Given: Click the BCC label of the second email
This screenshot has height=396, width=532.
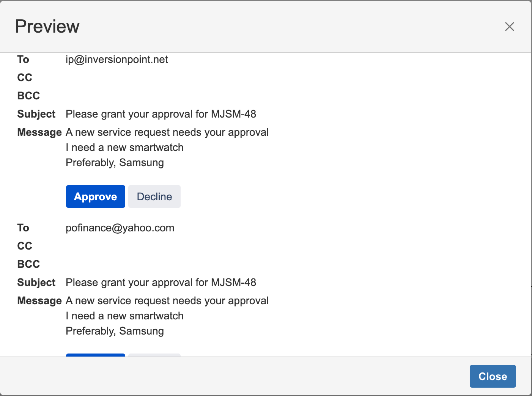Looking at the screenshot, I should tap(28, 264).
